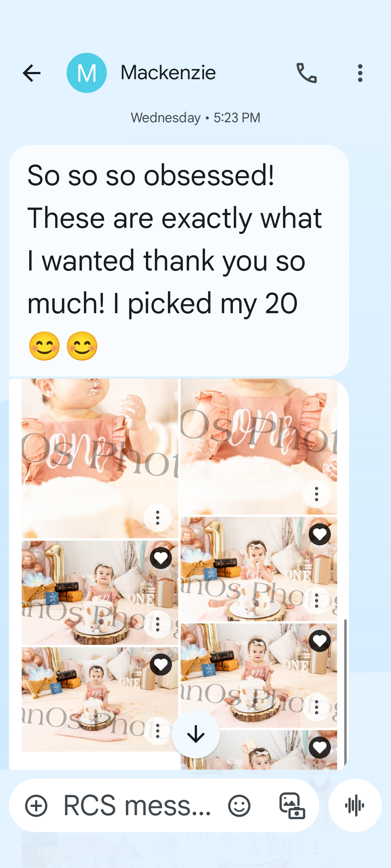Open the emoji picker

(x=239, y=806)
